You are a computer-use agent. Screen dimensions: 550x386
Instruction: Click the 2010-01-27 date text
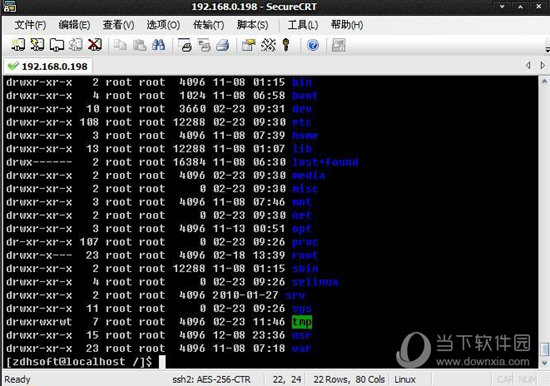[245, 295]
